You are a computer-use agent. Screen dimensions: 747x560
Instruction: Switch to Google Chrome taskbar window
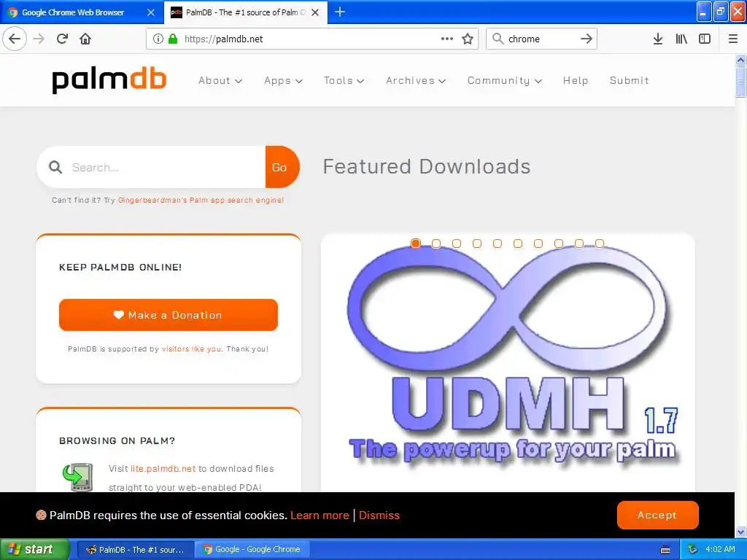[x=252, y=550]
